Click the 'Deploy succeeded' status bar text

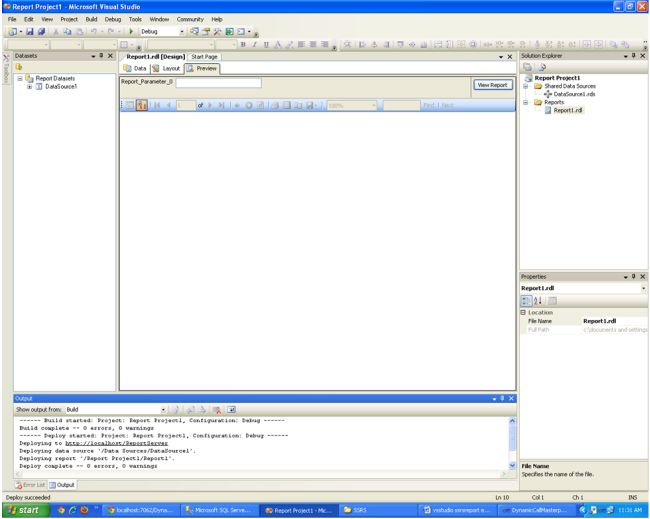point(28,497)
